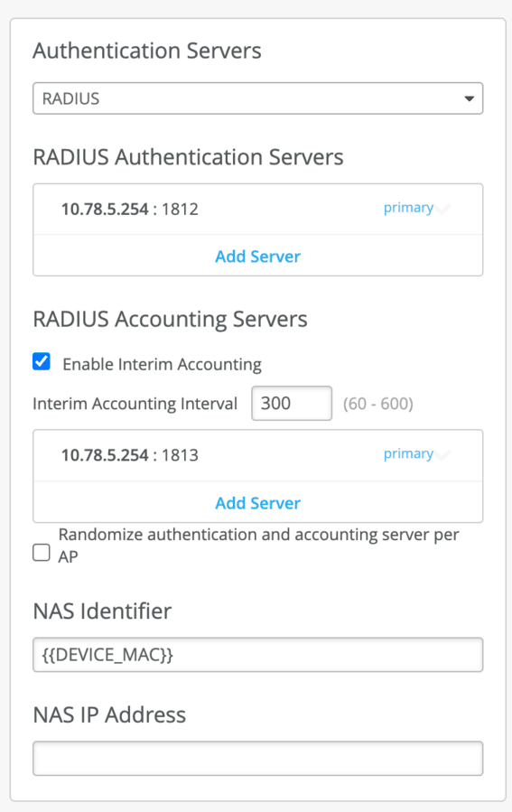The width and height of the screenshot is (512, 812).
Task: Click the empty NAS IP Address field
Action: 258,758
